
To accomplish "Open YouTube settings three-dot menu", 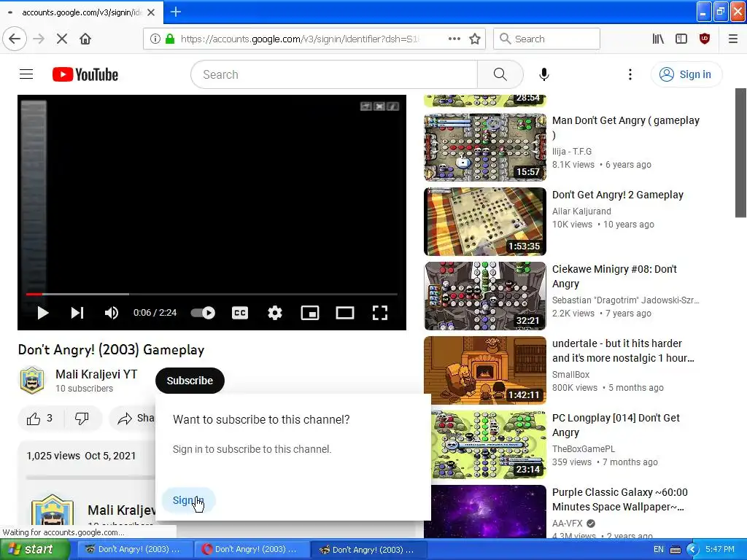I will click(x=630, y=74).
